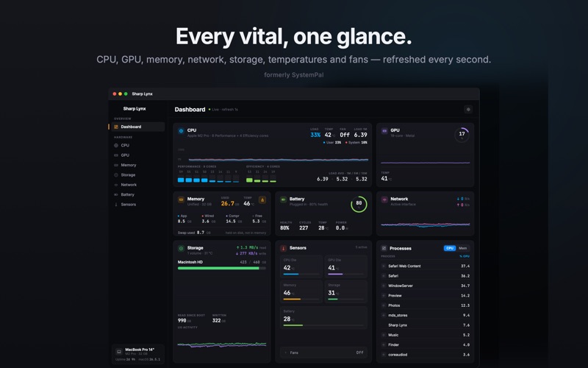Select Dashboard in the sidebar

[138, 127]
